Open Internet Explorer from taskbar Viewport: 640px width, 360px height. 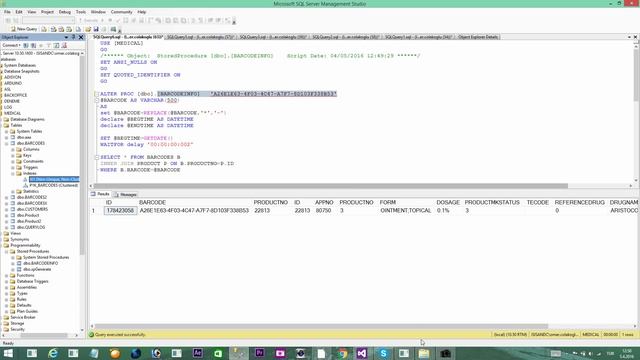coord(53,353)
